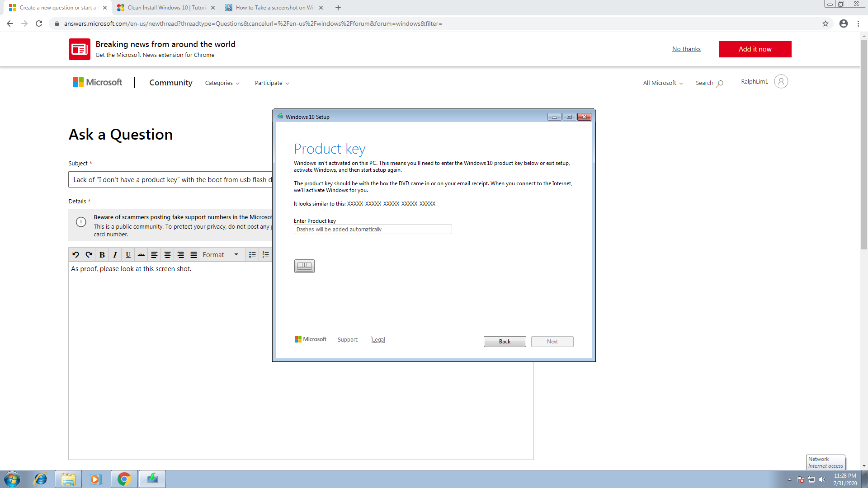
Task: Click the Subject input field
Action: coord(170,180)
